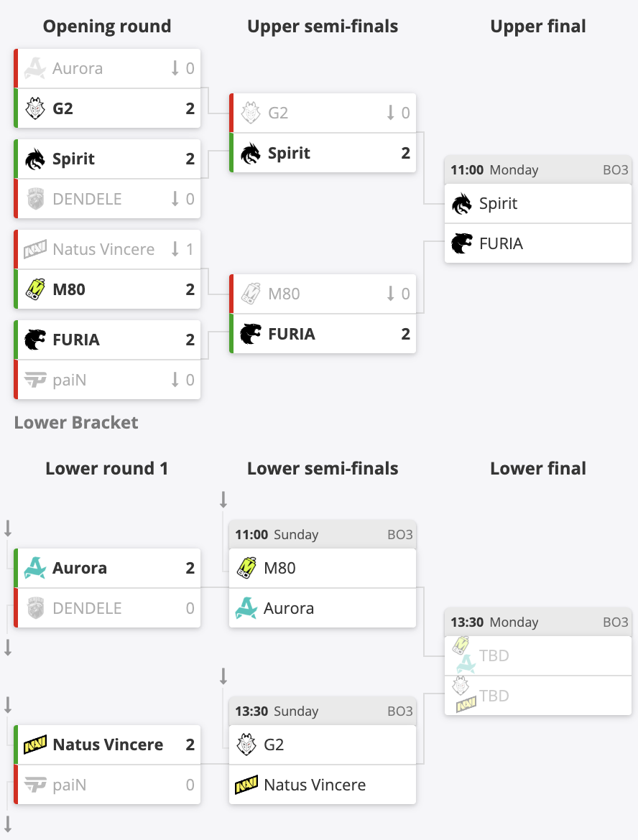Click G2 logo in 13:30 Sunday match
The image size is (638, 840).
click(246, 745)
